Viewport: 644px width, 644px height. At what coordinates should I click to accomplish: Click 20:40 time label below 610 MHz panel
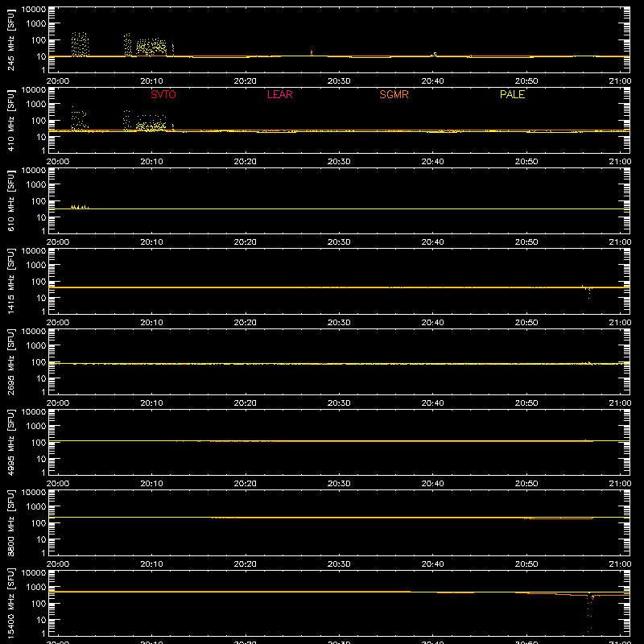[x=432, y=242]
